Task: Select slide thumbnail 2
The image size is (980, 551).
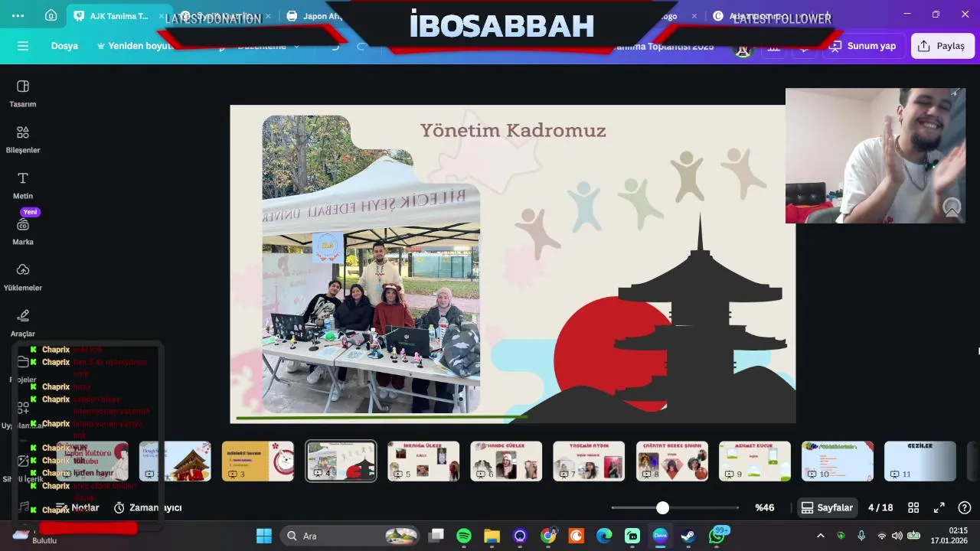Action: [175, 461]
